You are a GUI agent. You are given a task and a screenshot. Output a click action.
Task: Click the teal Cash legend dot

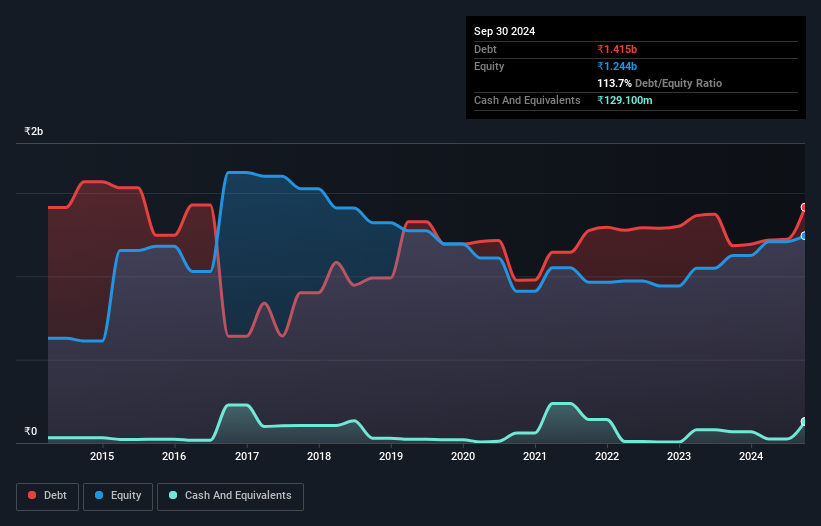pyautogui.click(x=173, y=495)
